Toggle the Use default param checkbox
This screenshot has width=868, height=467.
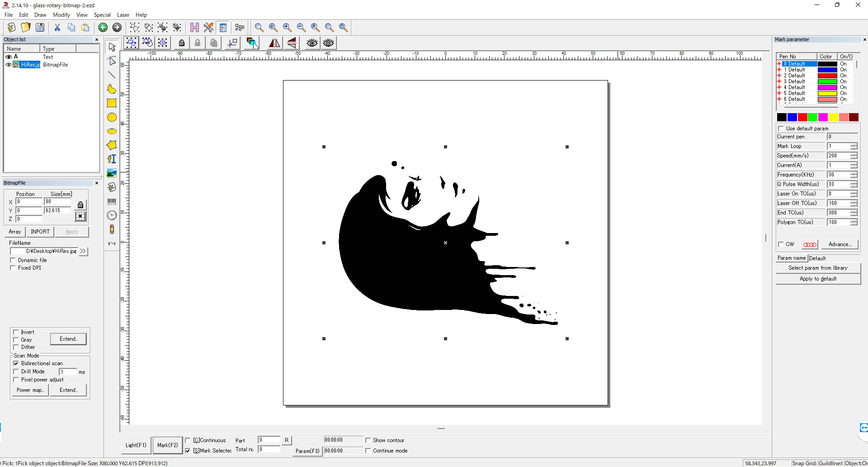781,129
